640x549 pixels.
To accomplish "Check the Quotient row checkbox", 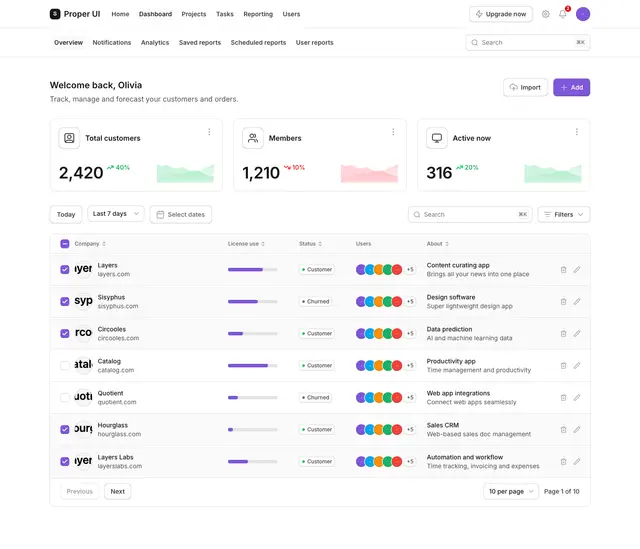I will tap(64, 397).
